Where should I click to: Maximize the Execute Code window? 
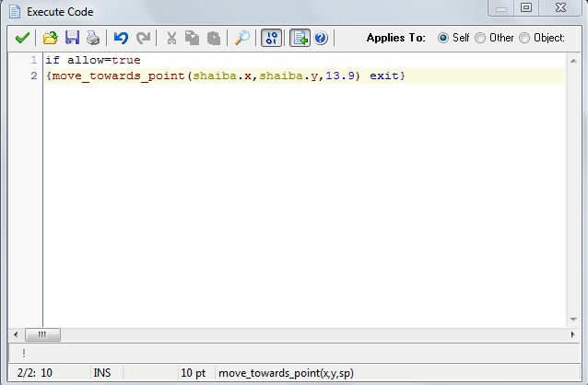point(526,7)
